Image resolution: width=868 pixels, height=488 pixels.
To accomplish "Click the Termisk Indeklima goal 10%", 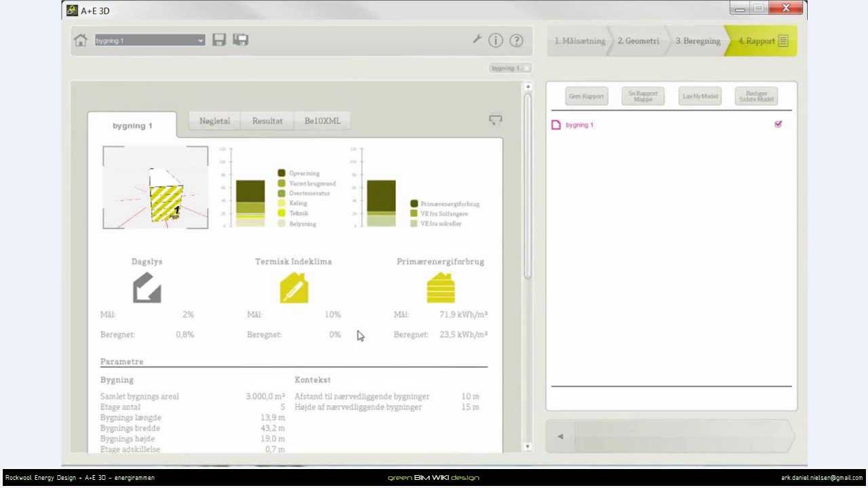I will click(332, 314).
